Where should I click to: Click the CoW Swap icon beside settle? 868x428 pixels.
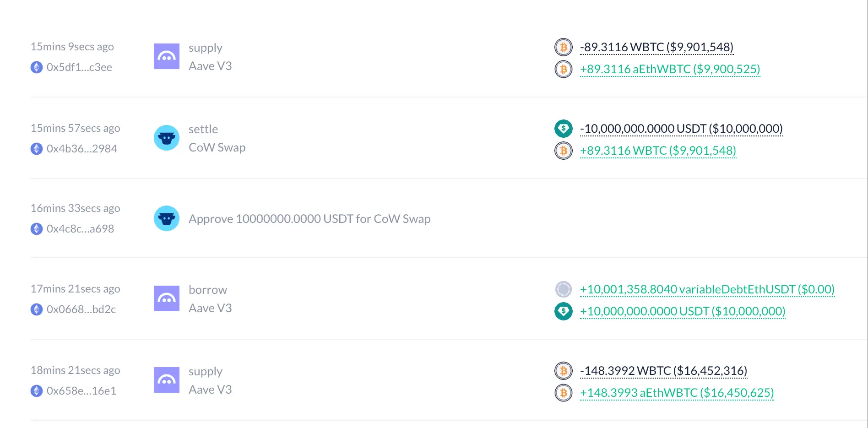pyautogui.click(x=166, y=138)
